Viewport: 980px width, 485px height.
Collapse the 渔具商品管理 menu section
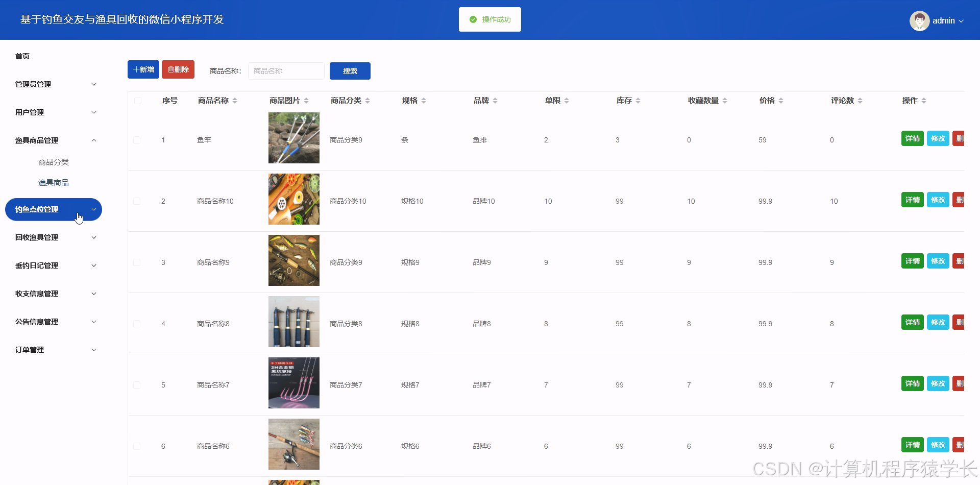point(54,140)
